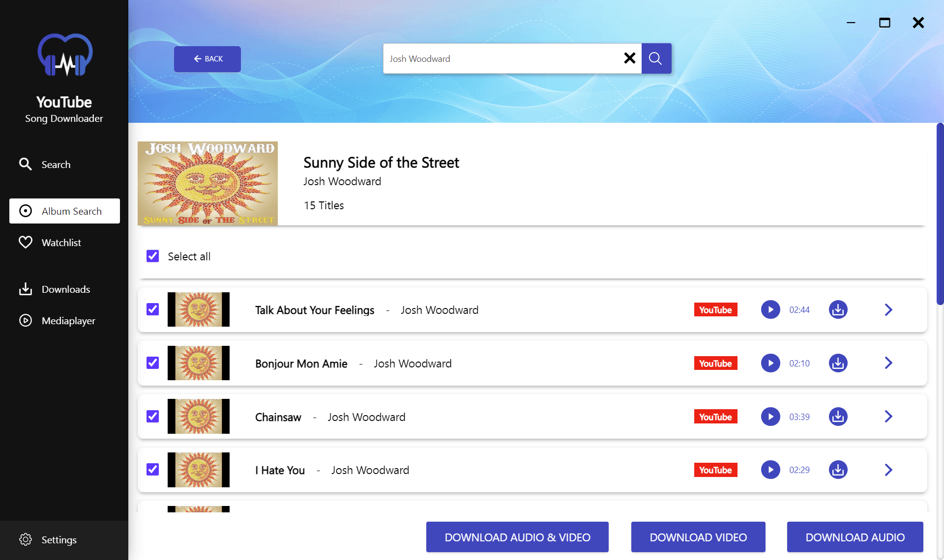Open the Downloads page

pos(54,289)
